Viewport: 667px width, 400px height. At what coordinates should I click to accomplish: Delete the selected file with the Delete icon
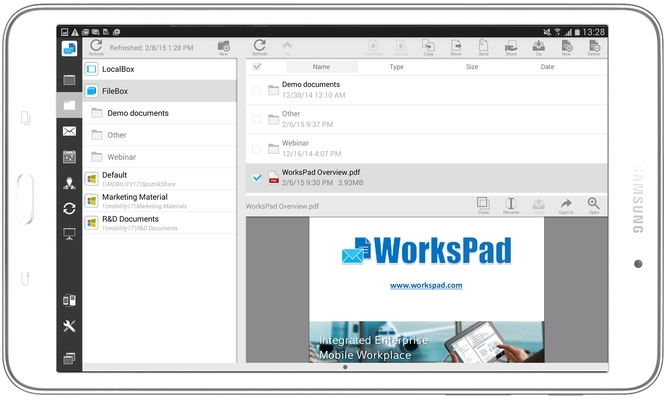(x=594, y=48)
